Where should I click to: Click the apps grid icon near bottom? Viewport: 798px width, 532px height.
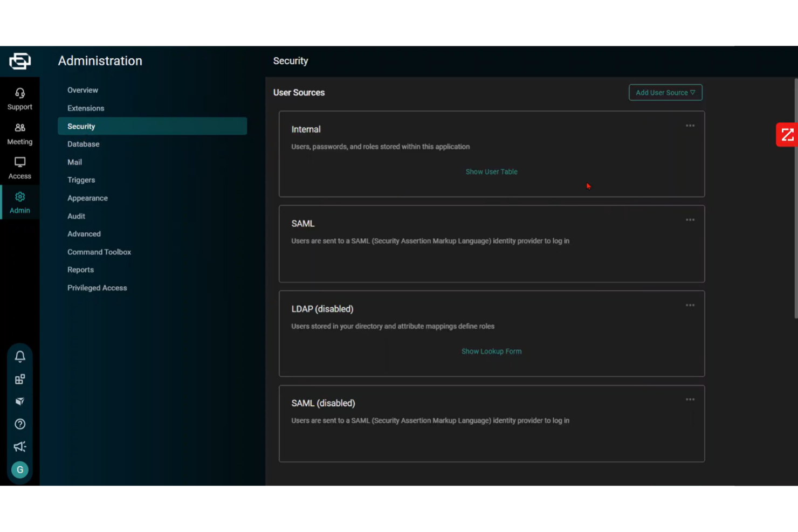pos(20,379)
